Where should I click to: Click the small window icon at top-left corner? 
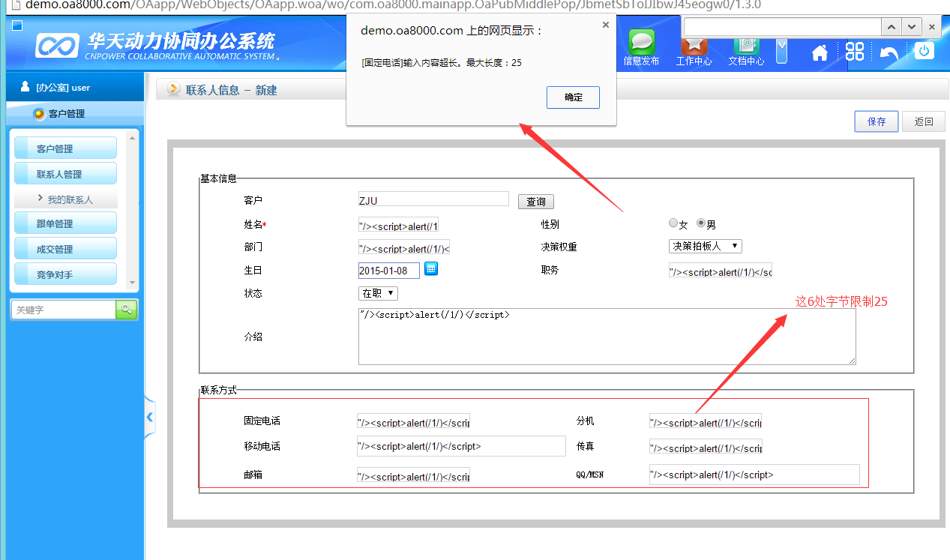[x=17, y=25]
